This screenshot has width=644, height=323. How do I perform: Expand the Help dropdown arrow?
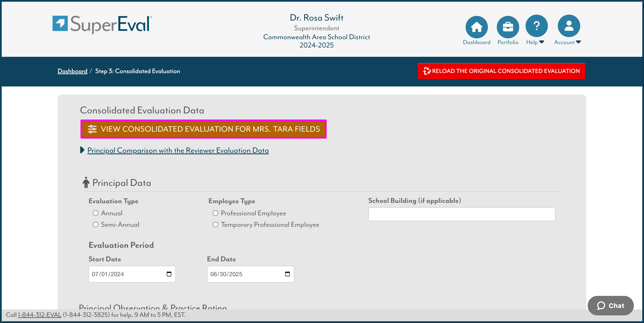(x=541, y=42)
